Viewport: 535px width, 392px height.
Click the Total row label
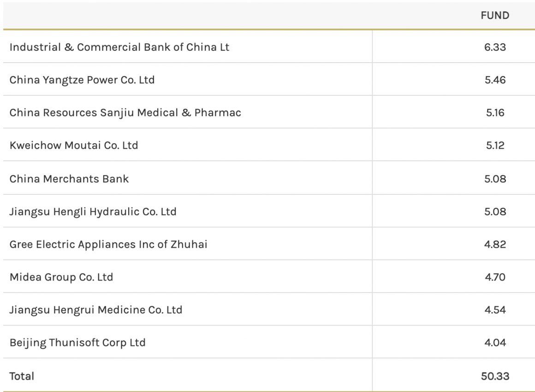point(22,376)
